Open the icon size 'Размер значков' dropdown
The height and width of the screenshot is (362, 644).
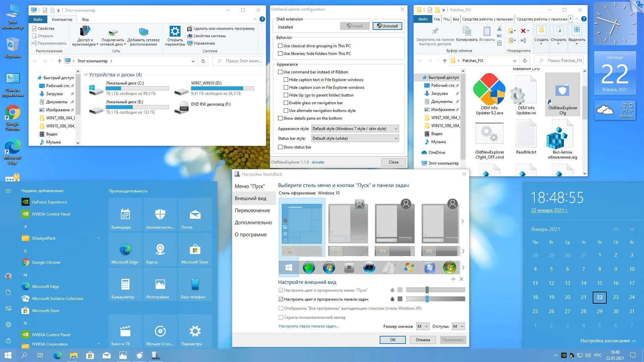point(423,326)
